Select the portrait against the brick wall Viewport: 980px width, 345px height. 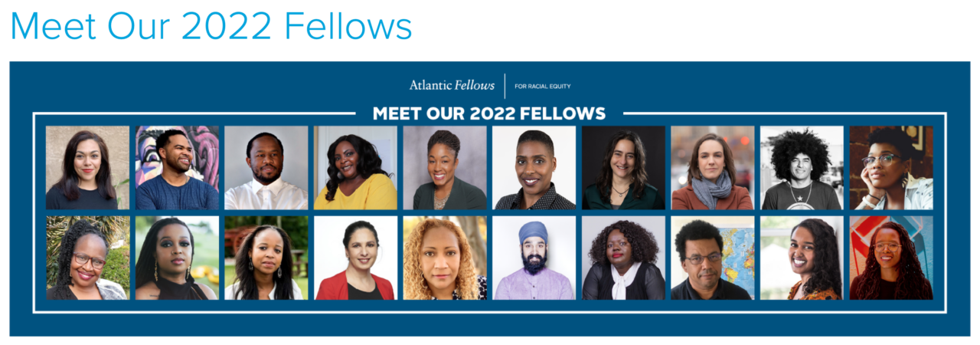[x=892, y=168]
